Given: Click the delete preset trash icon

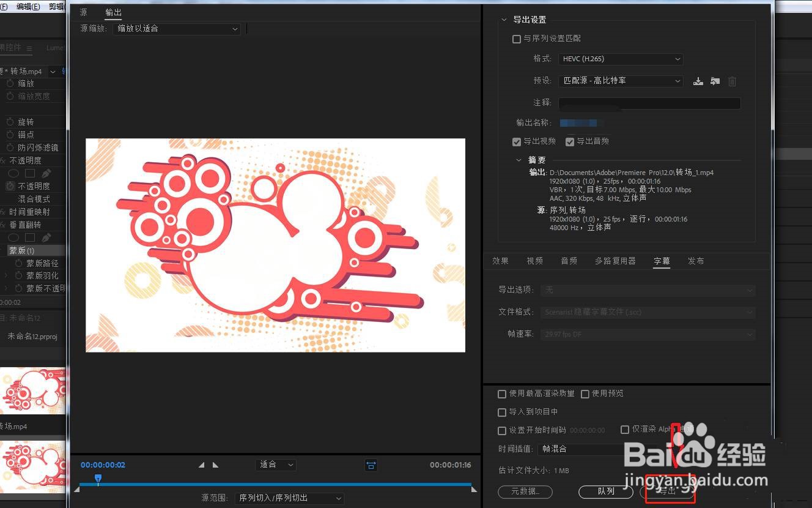Looking at the screenshot, I should (x=732, y=81).
